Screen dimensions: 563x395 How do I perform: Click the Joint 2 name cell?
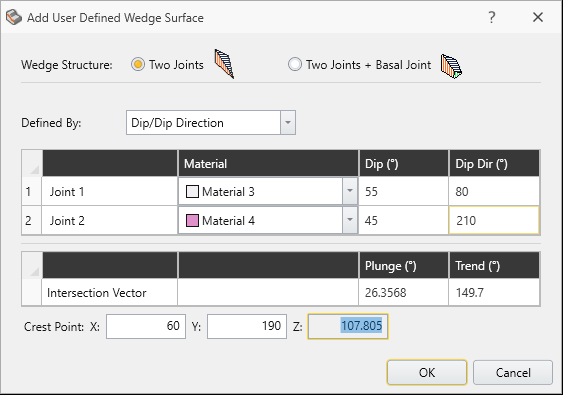(x=110, y=220)
